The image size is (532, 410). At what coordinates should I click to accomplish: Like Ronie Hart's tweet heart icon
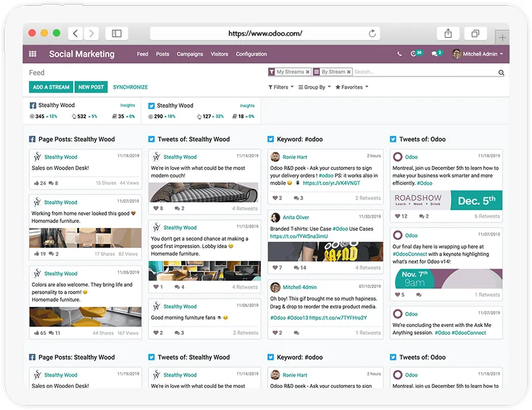(x=275, y=197)
